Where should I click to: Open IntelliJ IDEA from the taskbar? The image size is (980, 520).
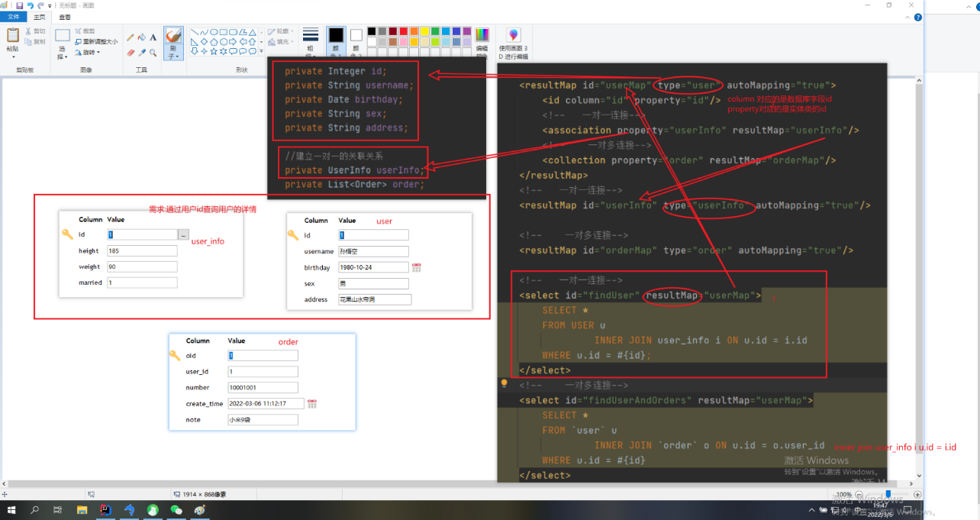pyautogui.click(x=105, y=509)
